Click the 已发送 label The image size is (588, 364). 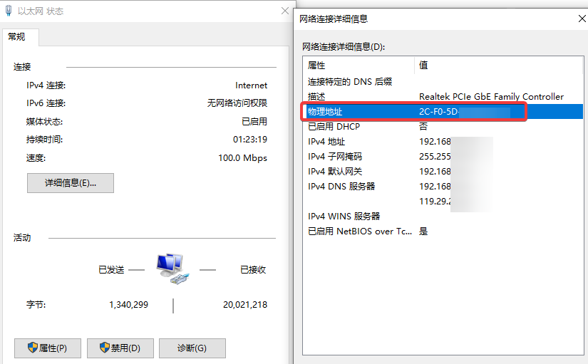point(111,270)
